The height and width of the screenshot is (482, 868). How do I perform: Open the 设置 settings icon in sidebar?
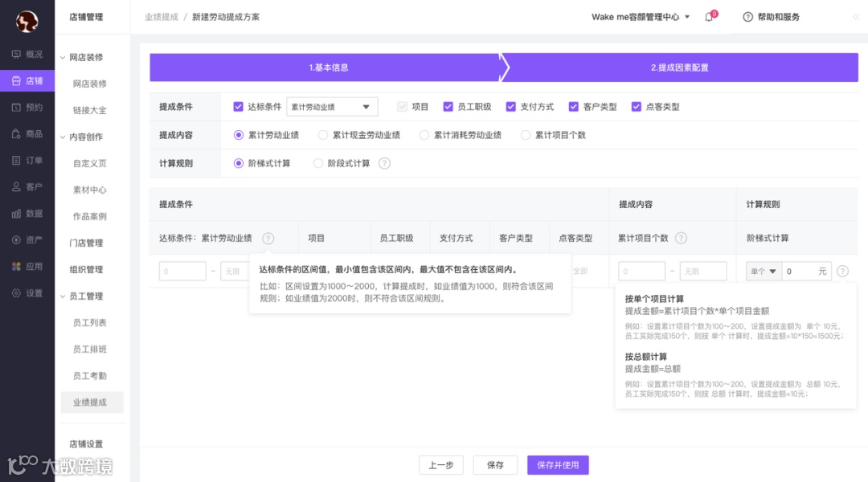click(16, 293)
